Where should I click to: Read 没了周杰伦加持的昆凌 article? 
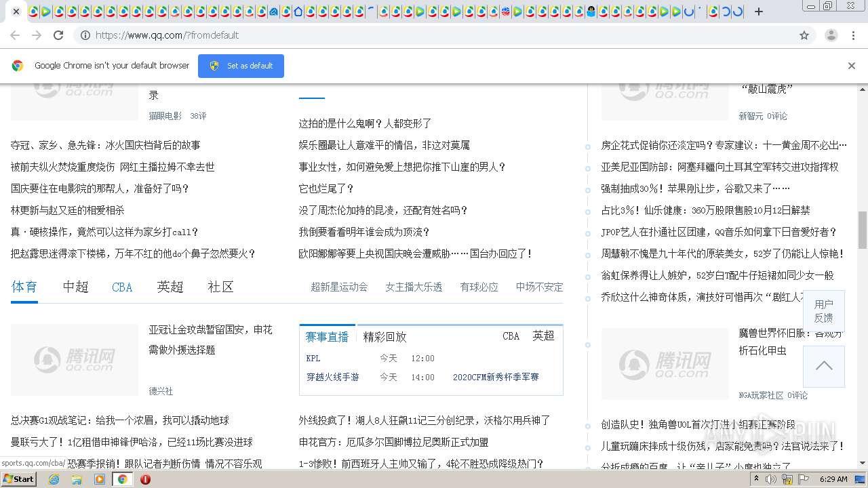point(384,210)
